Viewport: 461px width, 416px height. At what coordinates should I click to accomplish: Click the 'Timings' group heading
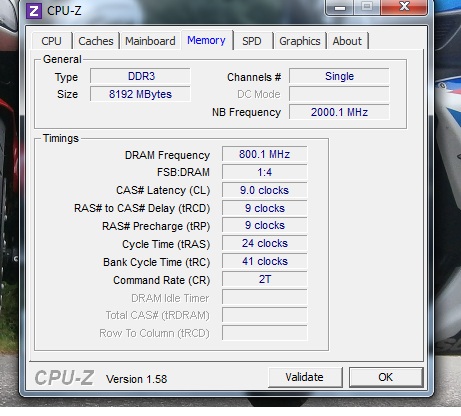pyautogui.click(x=61, y=138)
